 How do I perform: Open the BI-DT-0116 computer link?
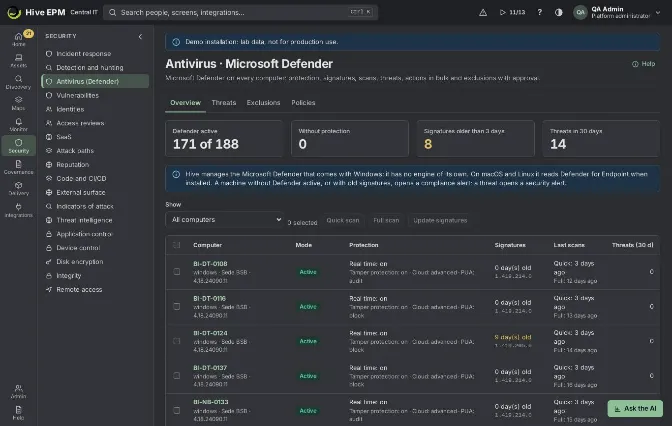[210, 298]
